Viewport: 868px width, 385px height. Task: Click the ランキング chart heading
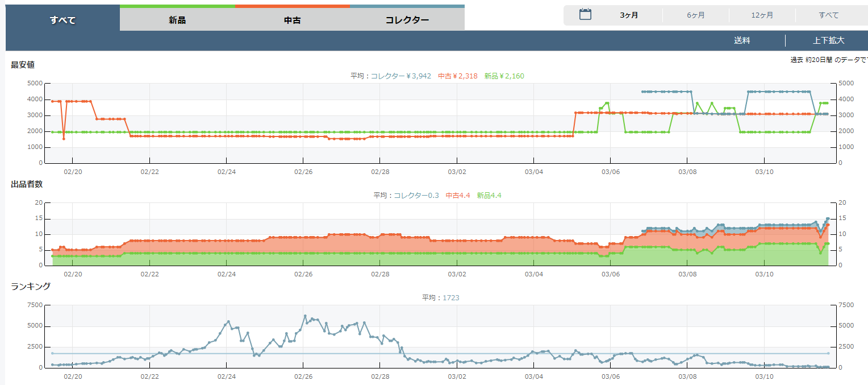coord(31,286)
